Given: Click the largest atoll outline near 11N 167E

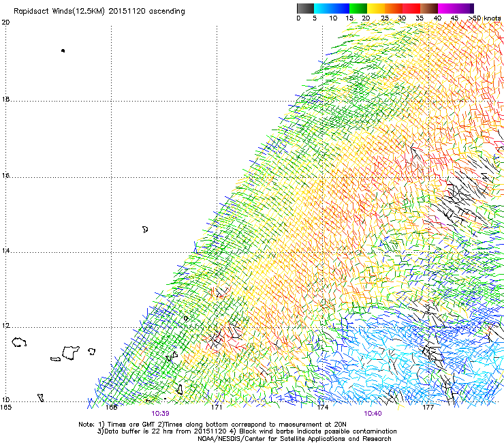Looking at the screenshot, I should point(71,352).
